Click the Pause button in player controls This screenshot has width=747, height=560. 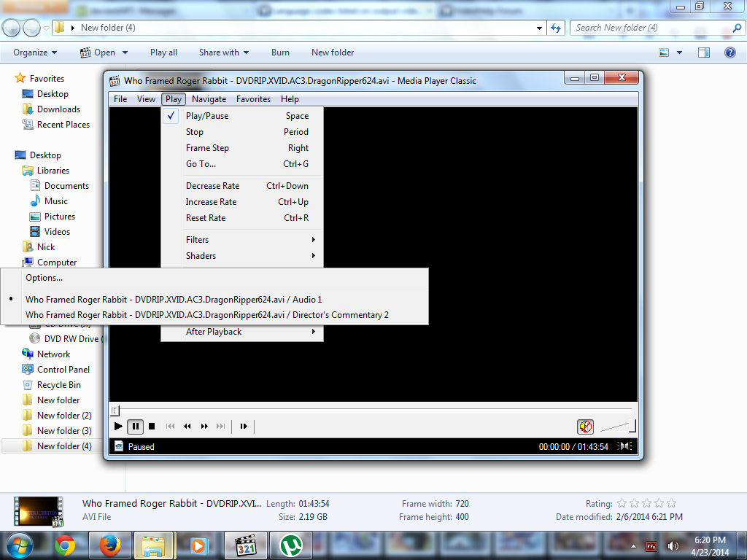pyautogui.click(x=135, y=426)
